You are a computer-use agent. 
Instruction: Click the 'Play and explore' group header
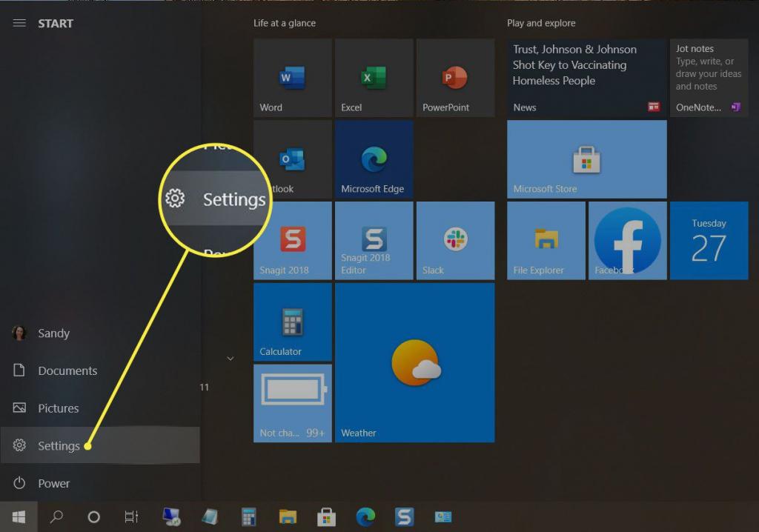[x=541, y=23]
